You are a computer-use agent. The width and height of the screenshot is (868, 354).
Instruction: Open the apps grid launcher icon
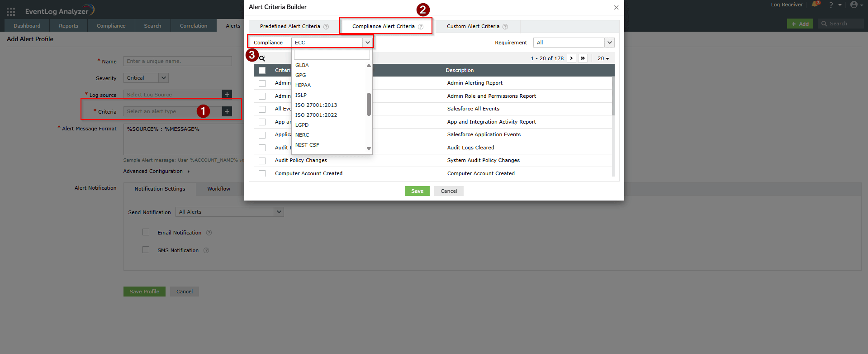tap(11, 11)
